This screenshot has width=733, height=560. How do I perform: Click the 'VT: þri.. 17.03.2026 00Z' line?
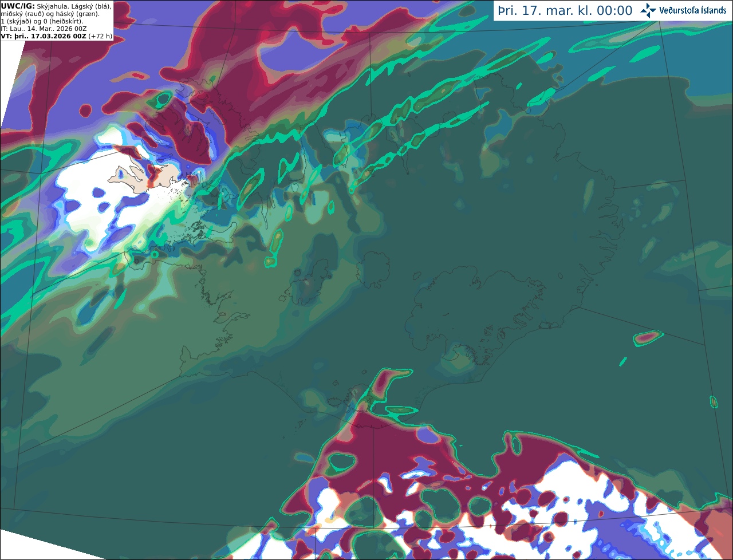[x=44, y=36]
